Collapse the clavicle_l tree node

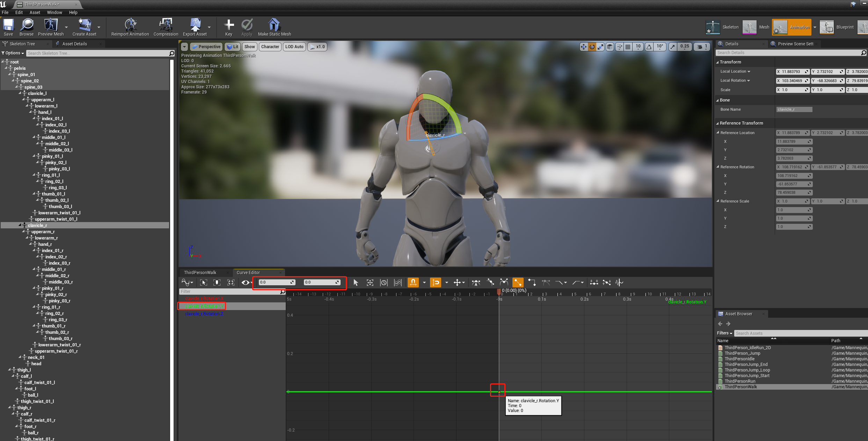(20, 93)
